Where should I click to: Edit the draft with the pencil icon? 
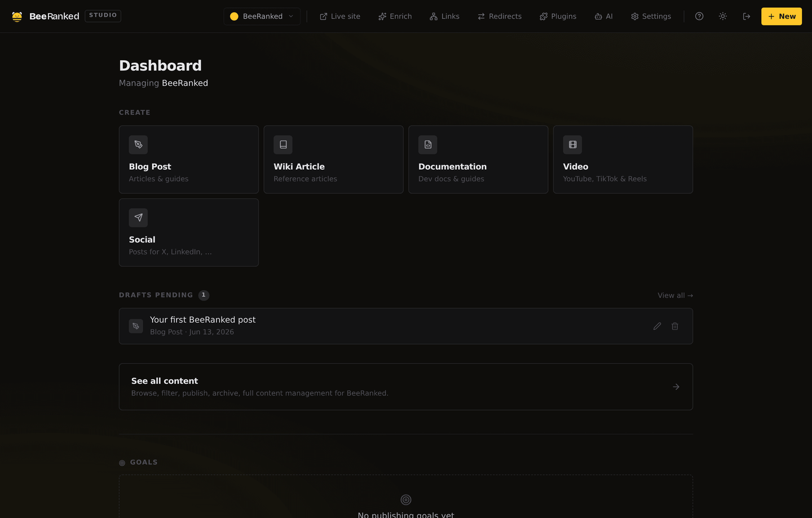coord(657,326)
